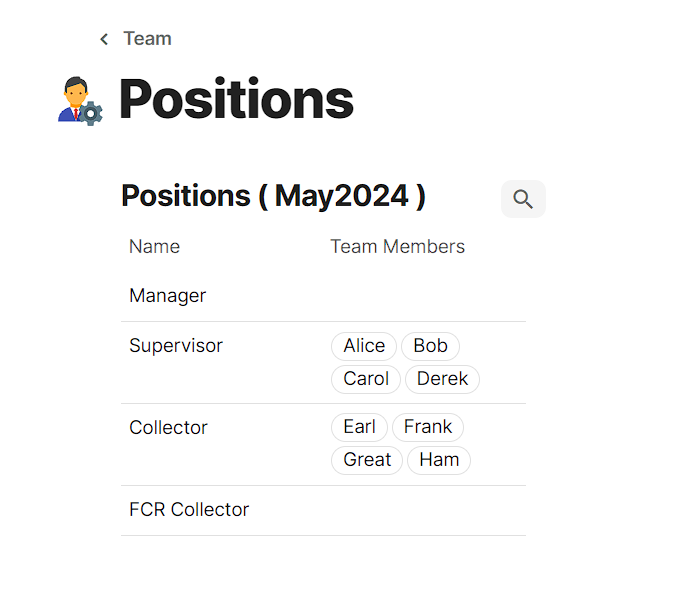Open the Collector position row
688x604 pixels.
[168, 428]
